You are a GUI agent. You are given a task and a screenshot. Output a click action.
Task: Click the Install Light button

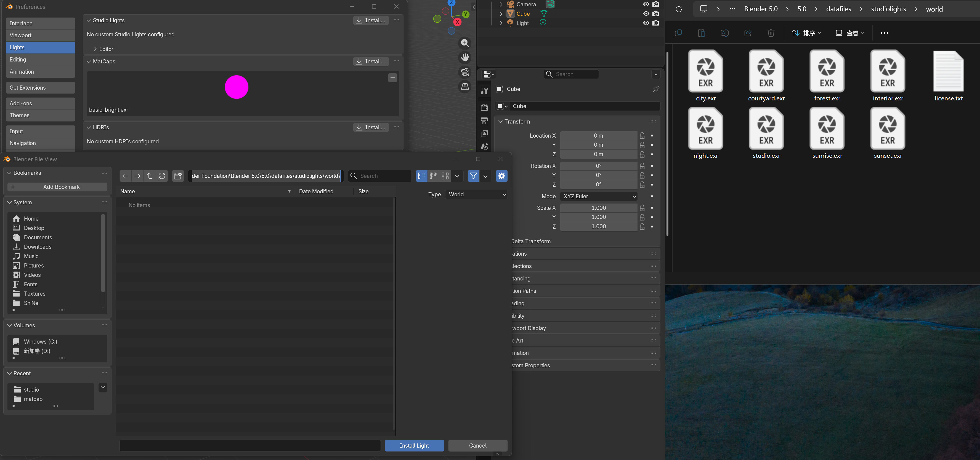[414, 446]
